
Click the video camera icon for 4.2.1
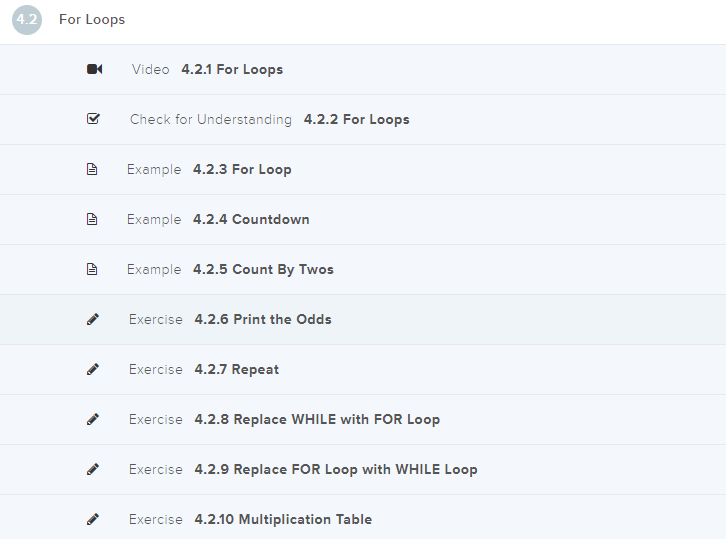(x=94, y=69)
